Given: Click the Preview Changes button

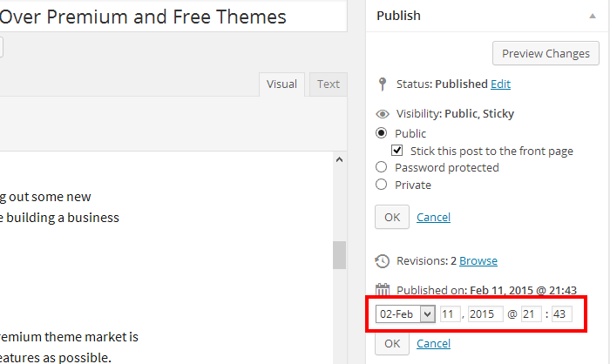Looking at the screenshot, I should click(546, 54).
